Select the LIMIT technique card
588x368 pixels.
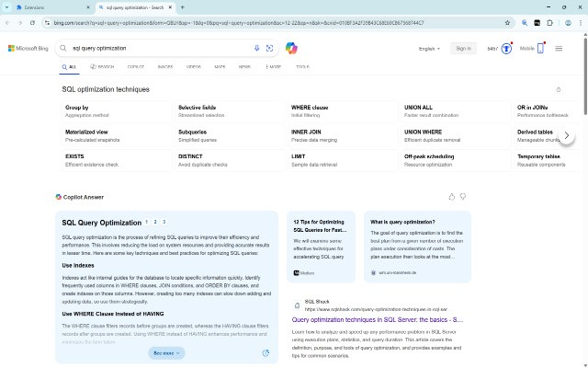pyautogui.click(x=343, y=160)
